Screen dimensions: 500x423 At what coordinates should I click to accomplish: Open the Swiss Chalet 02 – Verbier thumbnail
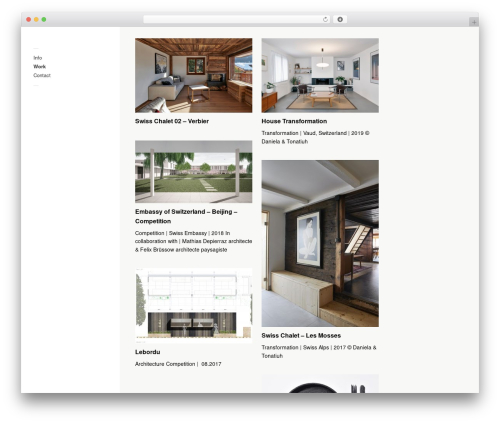tap(193, 75)
